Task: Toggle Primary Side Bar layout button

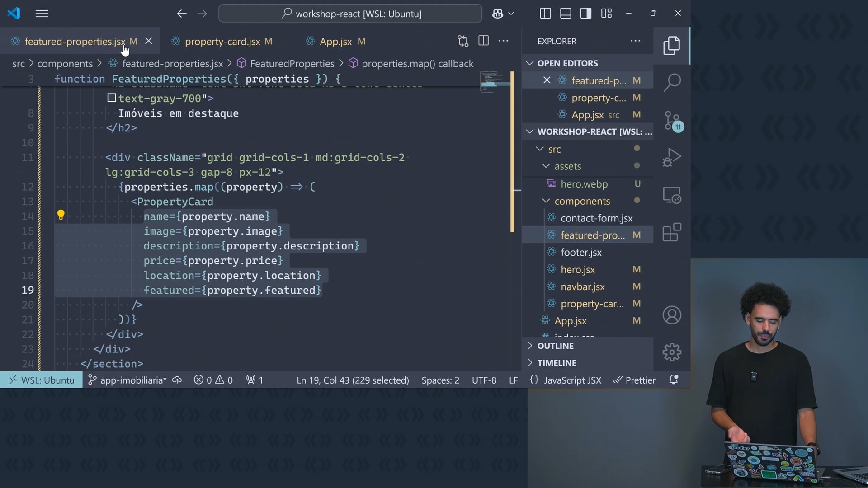Action: [x=545, y=14]
